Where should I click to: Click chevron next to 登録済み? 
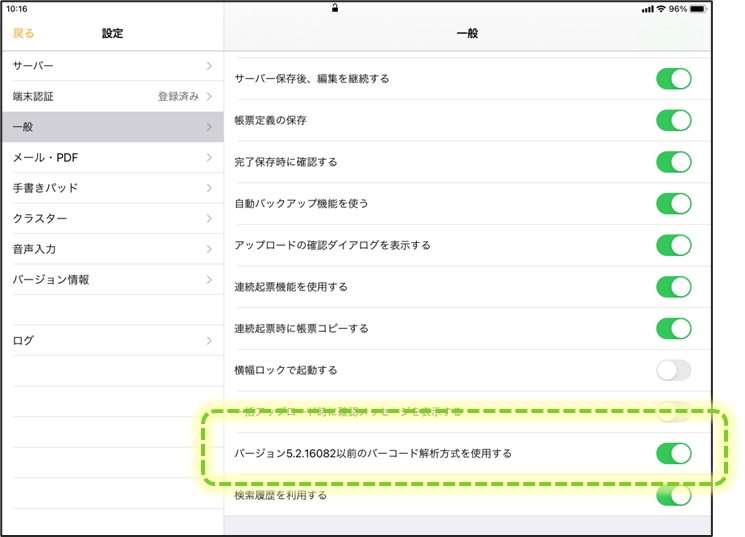[209, 96]
